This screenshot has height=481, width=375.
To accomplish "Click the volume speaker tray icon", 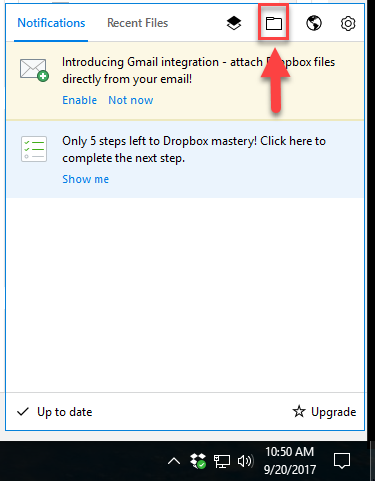I will click(x=245, y=461).
